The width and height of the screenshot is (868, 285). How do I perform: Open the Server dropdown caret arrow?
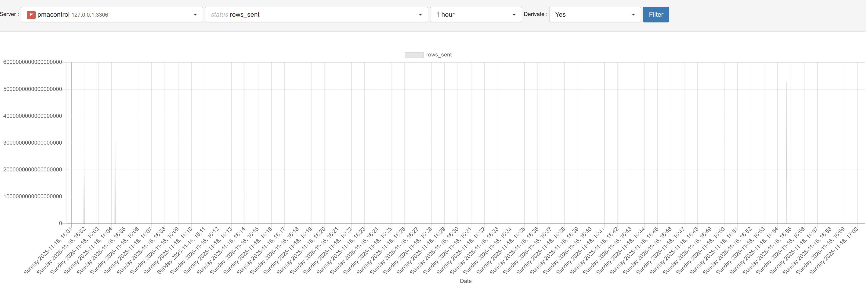195,15
